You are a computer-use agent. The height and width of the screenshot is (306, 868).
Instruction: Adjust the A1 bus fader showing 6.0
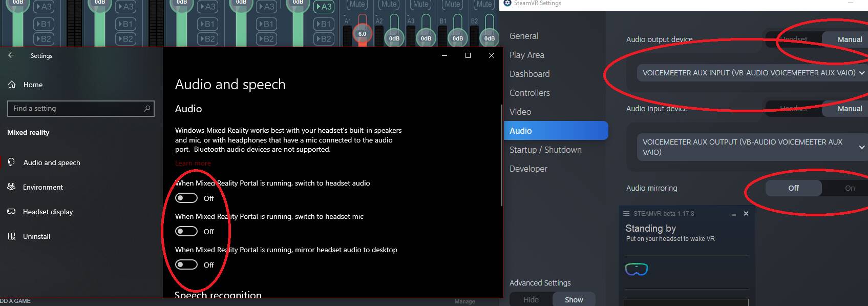point(362,34)
